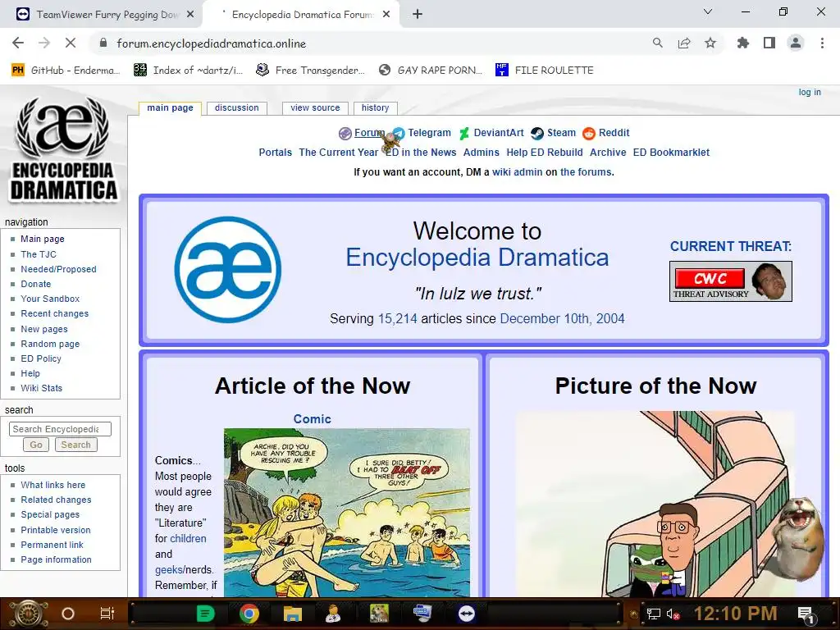Open The TJC navigation link
Image resolution: width=840 pixels, height=630 pixels.
click(38, 254)
